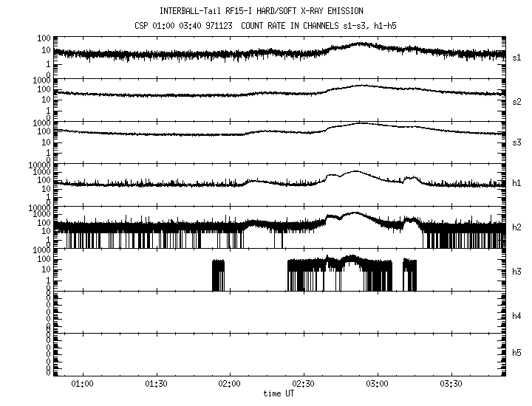Click the h5 channel label
The width and height of the screenshot is (532, 406).
click(x=517, y=353)
